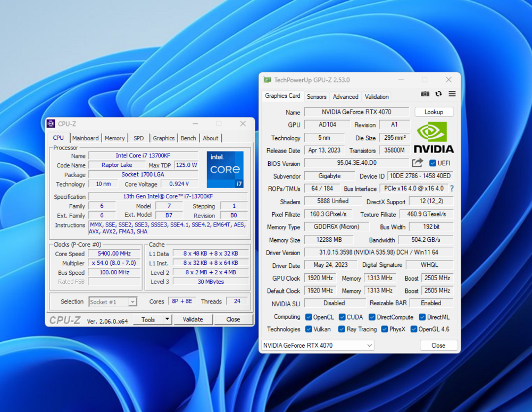Toggle the PhysX checkbox
532x412 pixels.
[x=385, y=330]
